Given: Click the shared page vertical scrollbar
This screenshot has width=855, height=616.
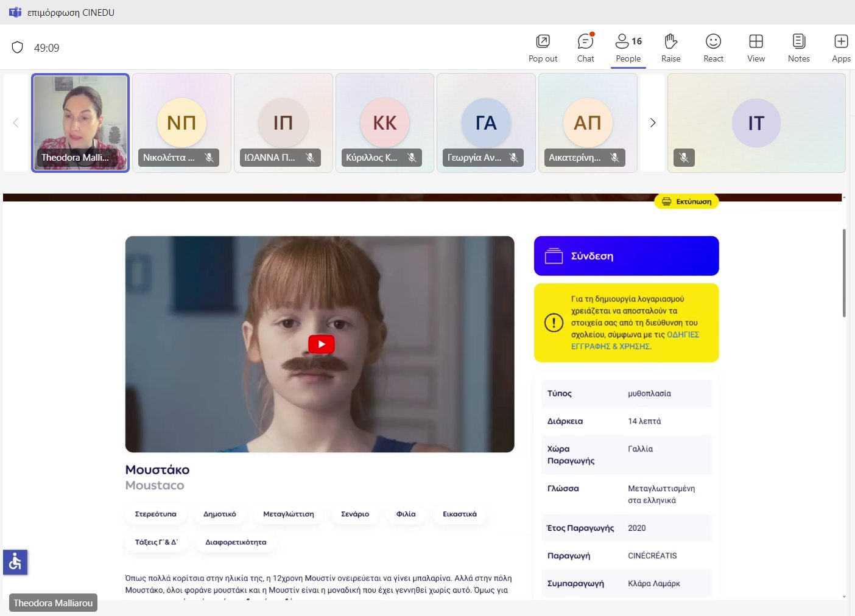Looking at the screenshot, I should coord(843,274).
